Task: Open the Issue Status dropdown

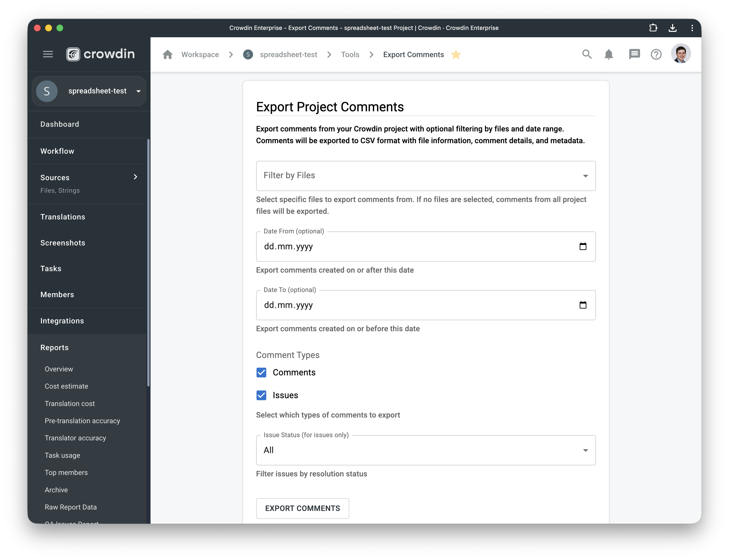Action: point(426,450)
